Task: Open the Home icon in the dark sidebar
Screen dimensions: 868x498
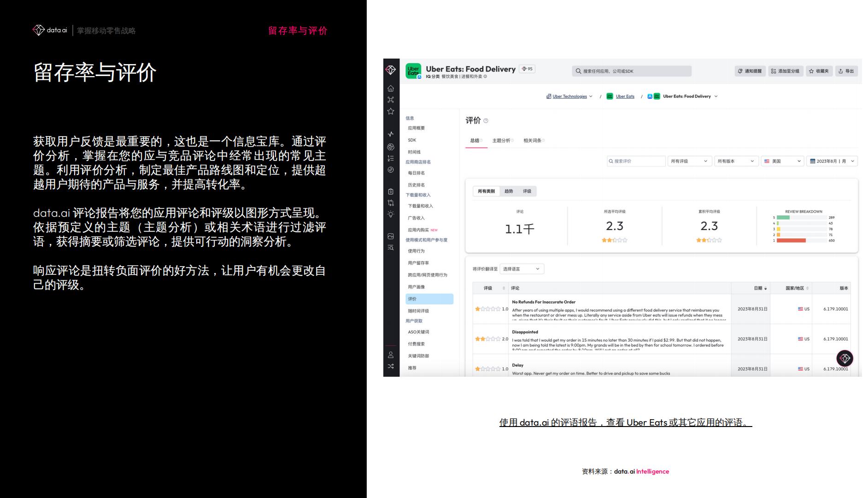Action: [x=391, y=88]
